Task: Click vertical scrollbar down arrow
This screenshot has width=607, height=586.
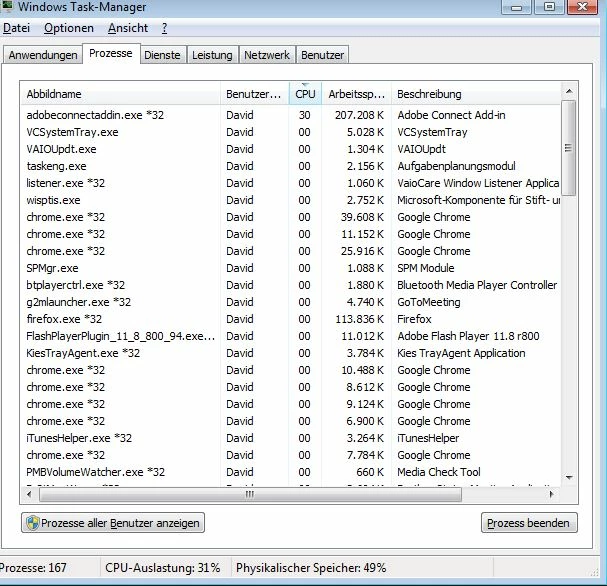Action: click(569, 478)
